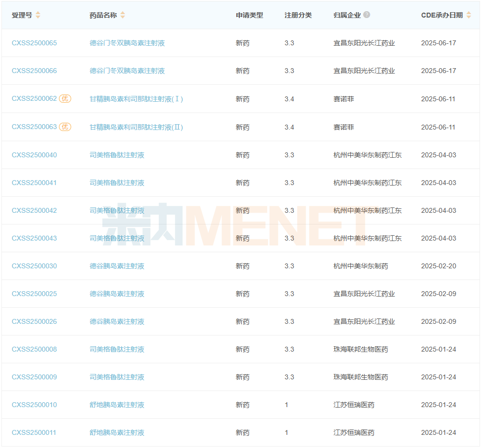Open acceptance number CXSS2500025
Viewport: 481px width, 448px height.
tap(34, 294)
